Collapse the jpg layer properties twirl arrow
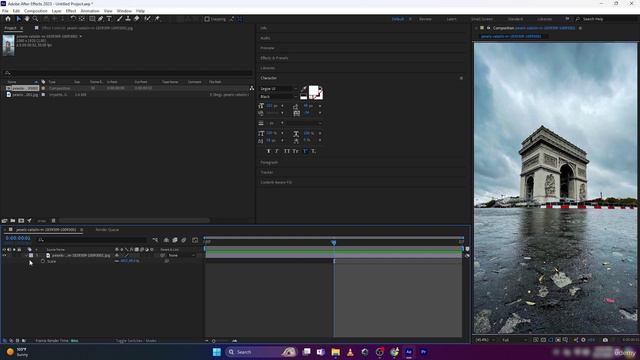The image size is (640, 360). tap(27, 256)
